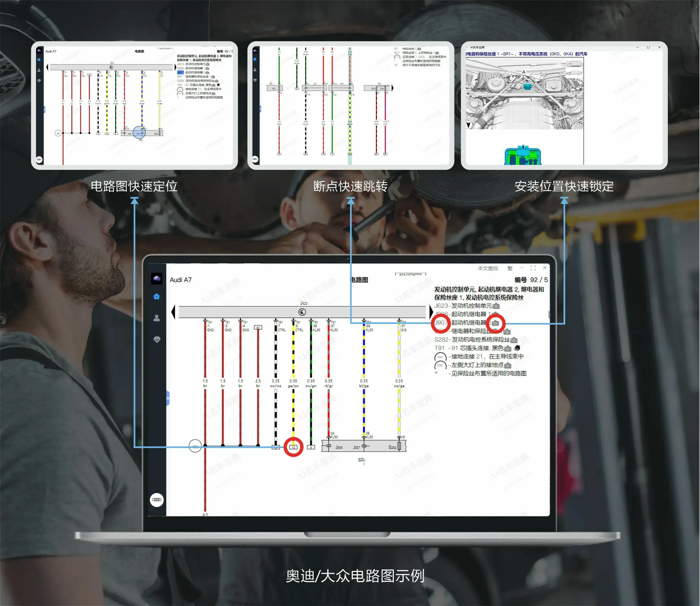The height and width of the screenshot is (606, 700).
Task: Open camera icon beside J623 发动机控制单元
Action: tap(496, 306)
